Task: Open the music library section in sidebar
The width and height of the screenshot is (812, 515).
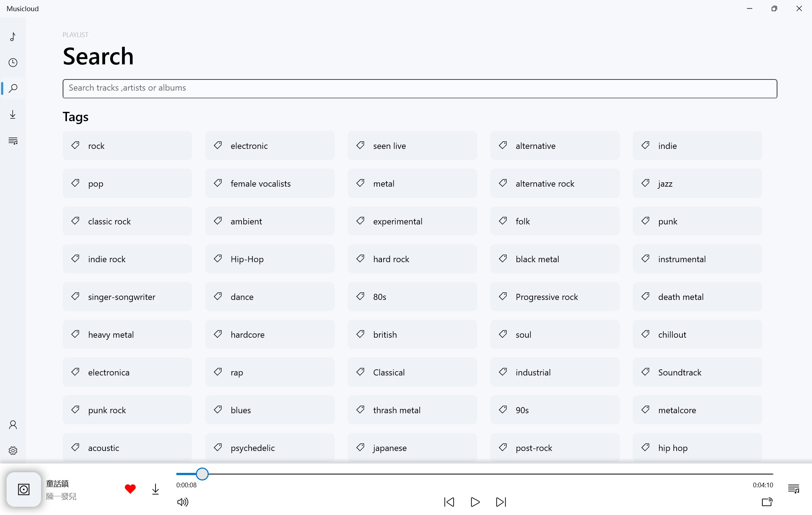Action: pyautogui.click(x=13, y=37)
